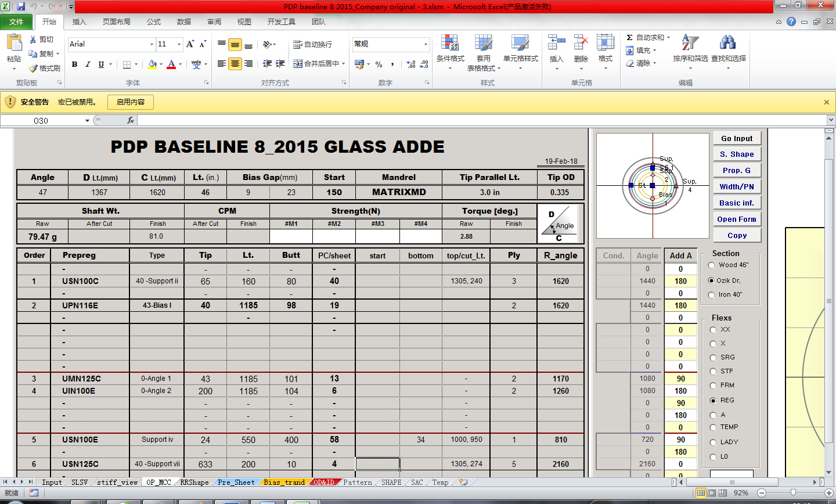Image resolution: width=836 pixels, height=504 pixels.
Task: Click the Sort and Filter icon
Action: (x=690, y=44)
